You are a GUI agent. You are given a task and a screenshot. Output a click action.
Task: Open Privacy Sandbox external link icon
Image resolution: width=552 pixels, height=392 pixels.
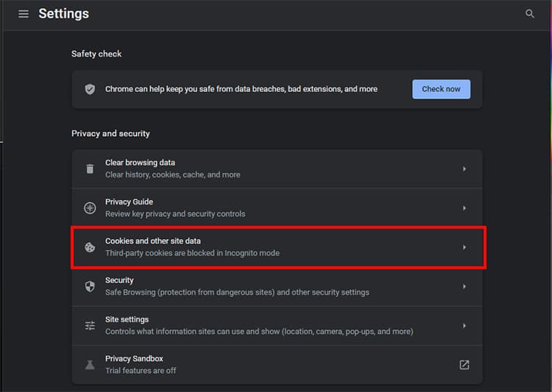click(464, 365)
